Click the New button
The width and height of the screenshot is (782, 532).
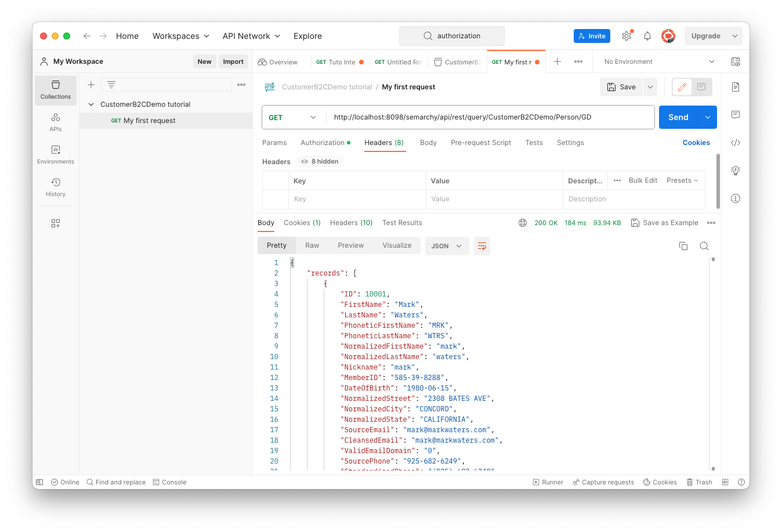pyautogui.click(x=204, y=61)
